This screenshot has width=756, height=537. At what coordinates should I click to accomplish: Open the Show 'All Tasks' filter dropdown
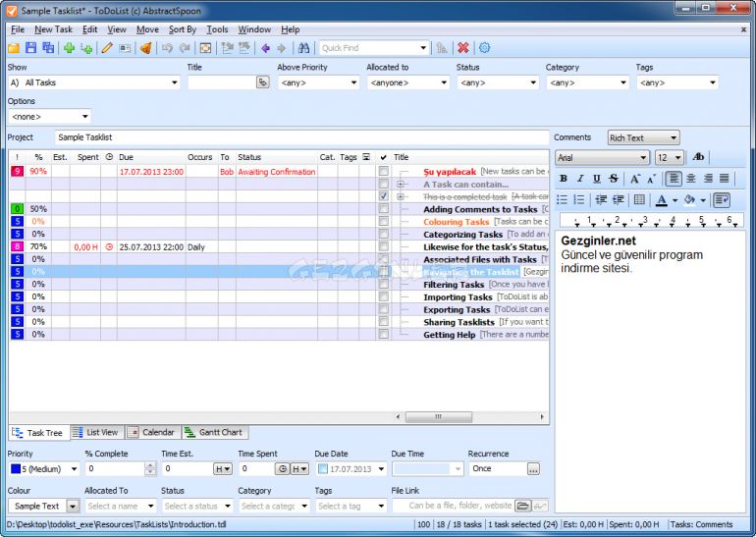click(x=175, y=82)
